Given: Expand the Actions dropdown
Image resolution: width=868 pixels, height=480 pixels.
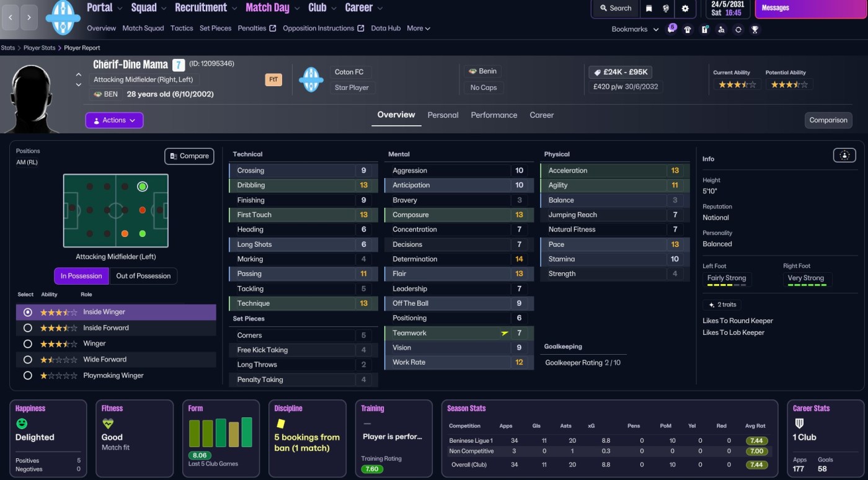Looking at the screenshot, I should [114, 120].
